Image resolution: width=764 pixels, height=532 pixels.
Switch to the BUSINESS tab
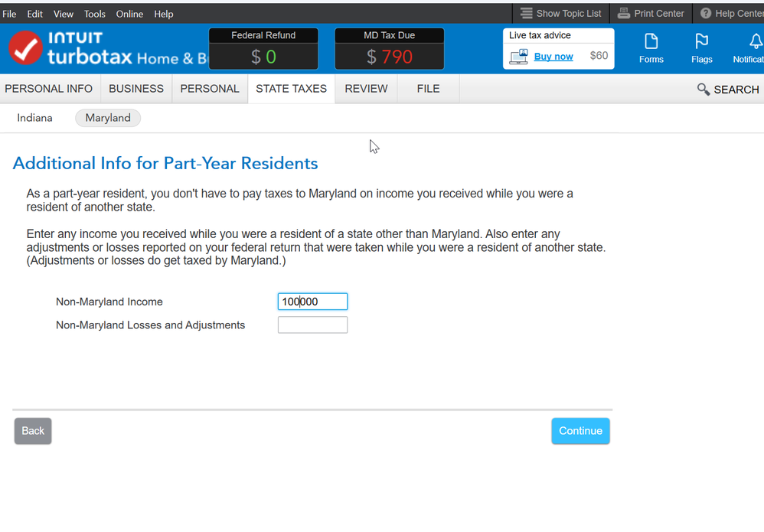pos(136,89)
